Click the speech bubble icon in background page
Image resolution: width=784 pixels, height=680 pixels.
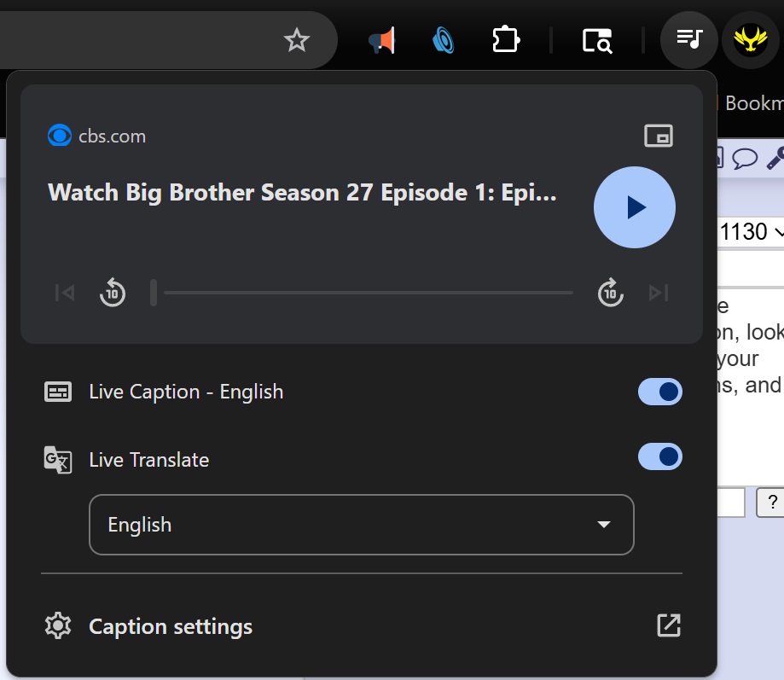[745, 159]
